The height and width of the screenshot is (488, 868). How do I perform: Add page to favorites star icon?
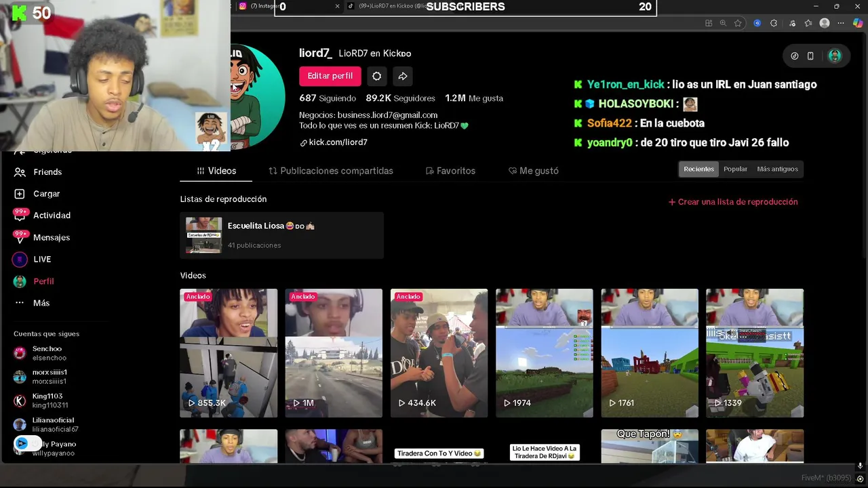[738, 23]
